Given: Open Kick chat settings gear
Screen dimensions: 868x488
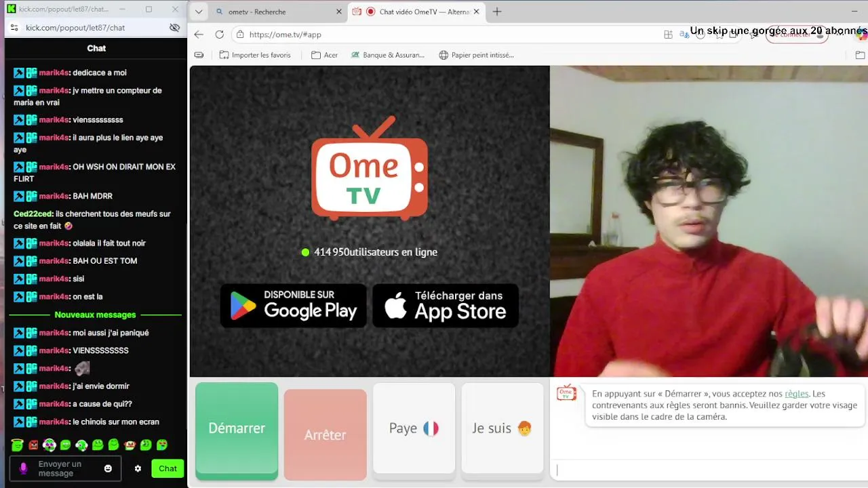Looking at the screenshot, I should [x=138, y=468].
